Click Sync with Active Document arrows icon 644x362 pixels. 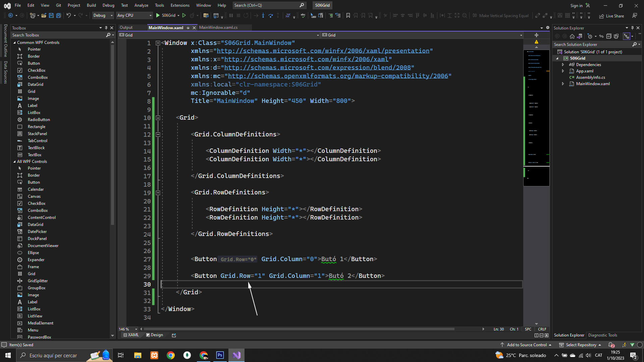pos(601,36)
